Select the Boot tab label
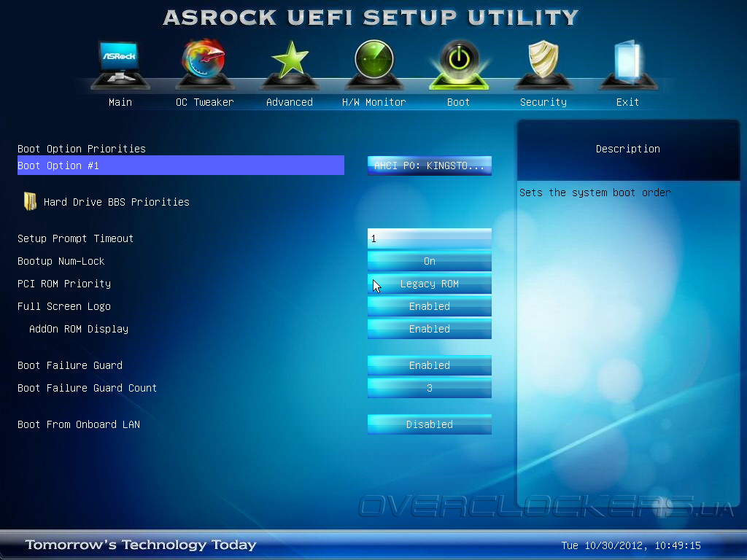 [x=458, y=102]
